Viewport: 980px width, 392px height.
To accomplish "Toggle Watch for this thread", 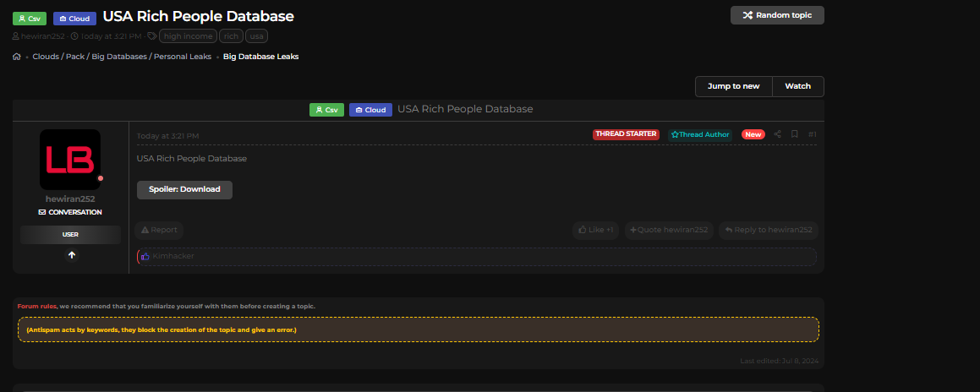I will coord(797,86).
